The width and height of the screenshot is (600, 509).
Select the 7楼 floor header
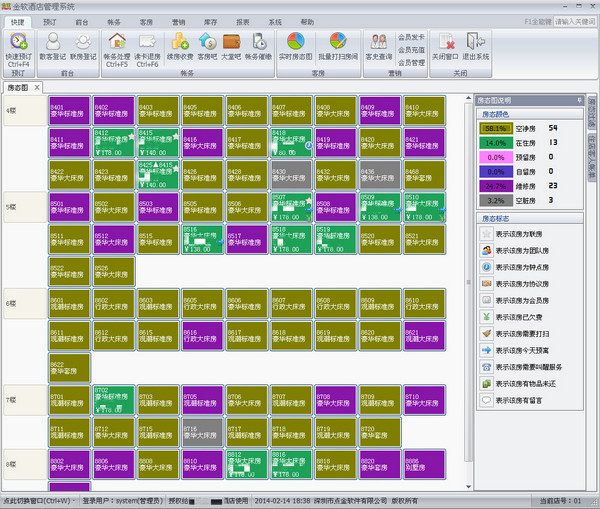click(x=11, y=399)
